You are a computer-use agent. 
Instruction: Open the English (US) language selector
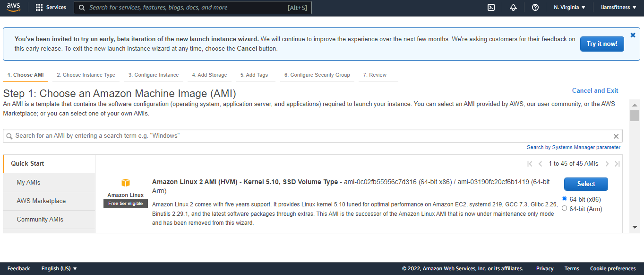coord(59,268)
